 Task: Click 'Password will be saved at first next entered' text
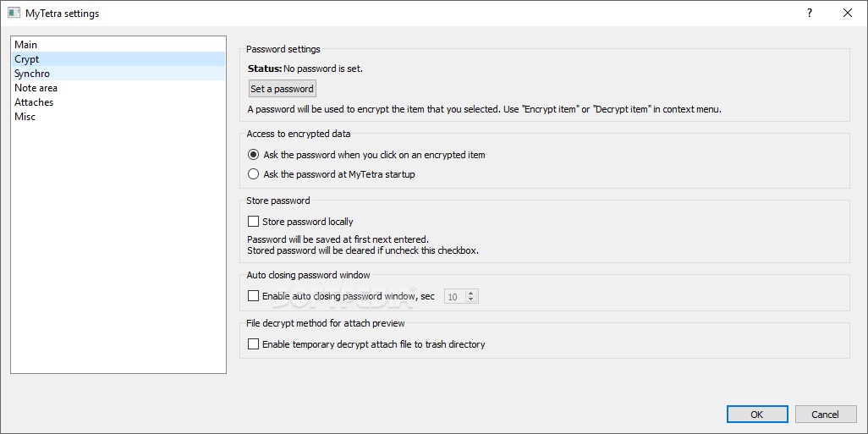[338, 239]
